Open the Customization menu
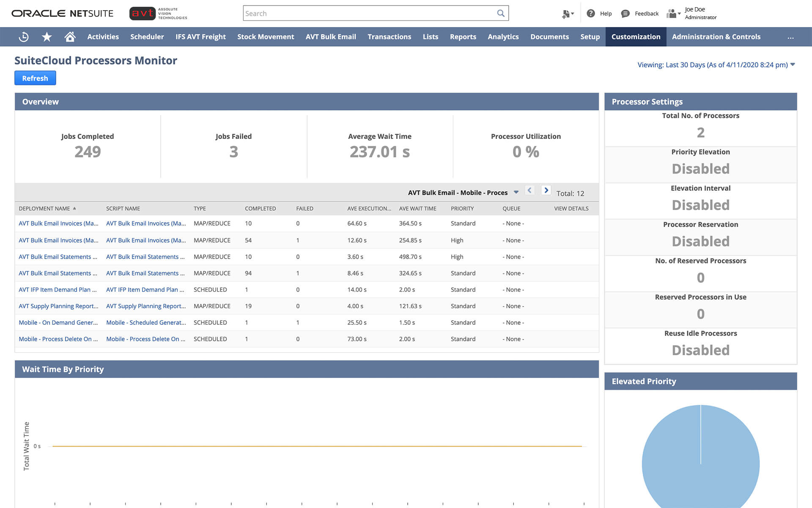This screenshot has height=508, width=812. tap(636, 37)
